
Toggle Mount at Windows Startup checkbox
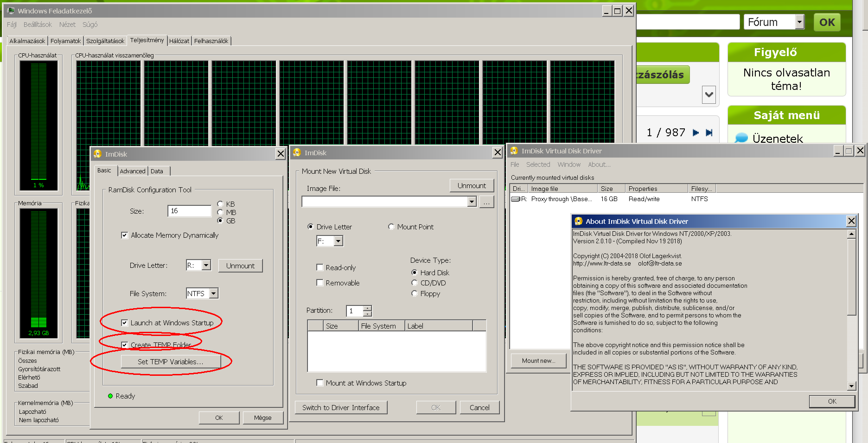[x=319, y=383]
